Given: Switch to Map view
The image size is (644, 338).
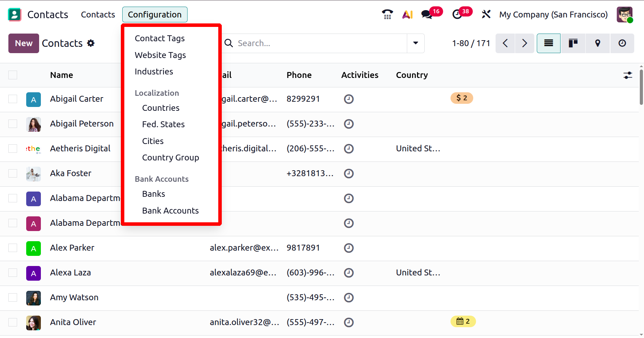Looking at the screenshot, I should tap(598, 43).
